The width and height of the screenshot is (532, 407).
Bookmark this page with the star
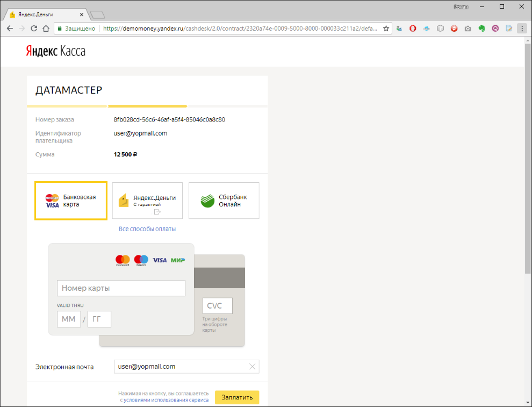click(386, 28)
